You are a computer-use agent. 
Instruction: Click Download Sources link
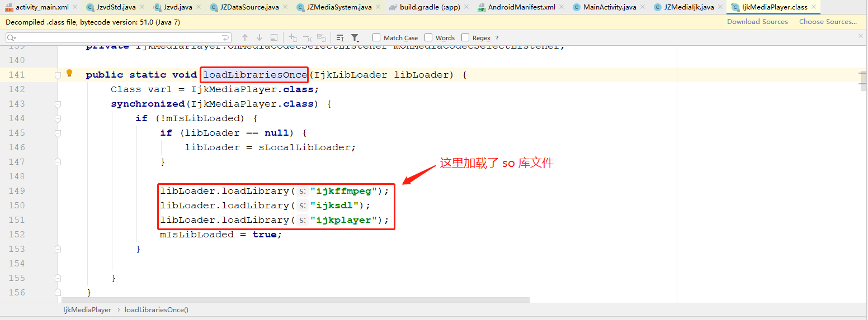point(757,22)
